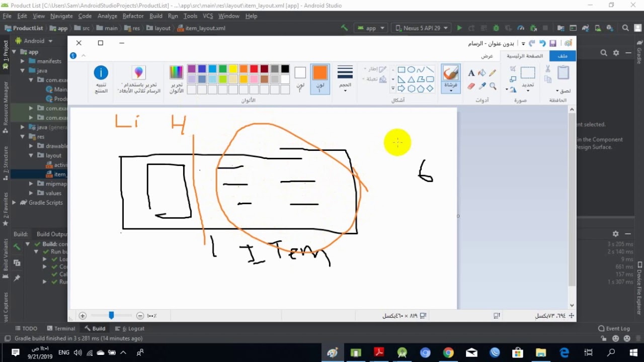644x362 pixels.
Task: Open the Nexus 5 API 29 device dropdown
Action: pyautogui.click(x=421, y=28)
